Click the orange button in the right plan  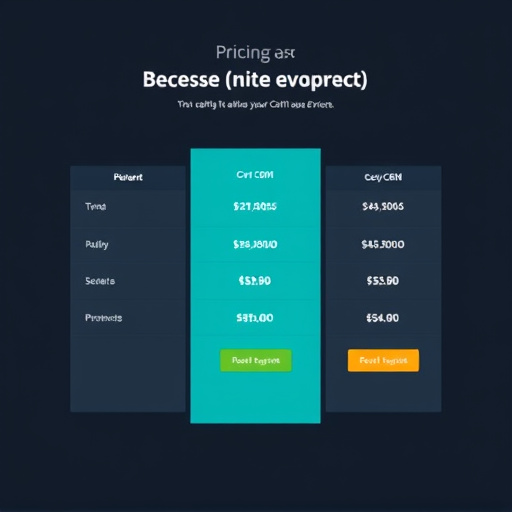[x=383, y=360]
